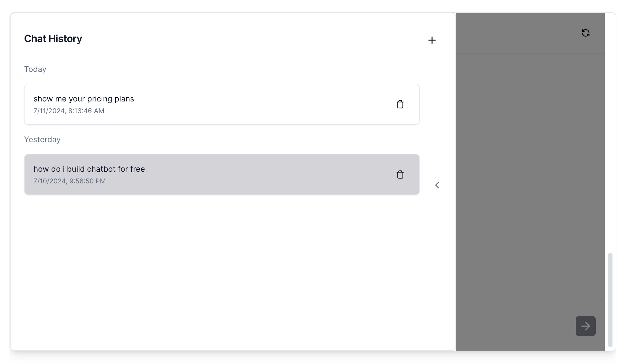Click the 7/10/2024, 9:56:50 PM timestamp
Viewport: 627px width, 364px height.
tap(69, 181)
